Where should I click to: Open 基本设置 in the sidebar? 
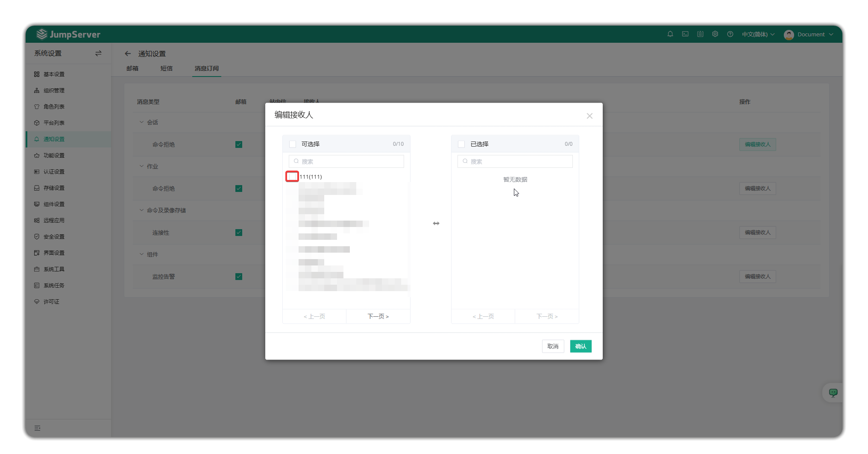pyautogui.click(x=68, y=74)
